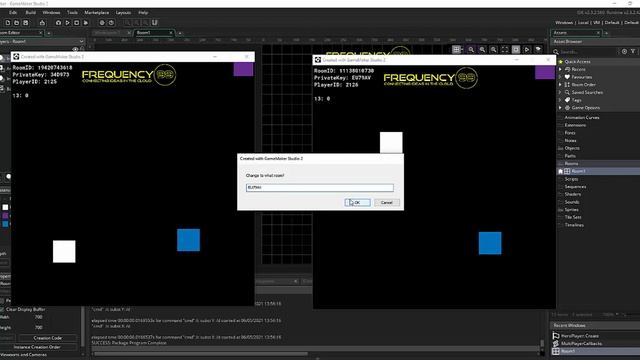This screenshot has height=360, width=640.
Task: Expand the Game Options tree node
Action: (x=560, y=108)
